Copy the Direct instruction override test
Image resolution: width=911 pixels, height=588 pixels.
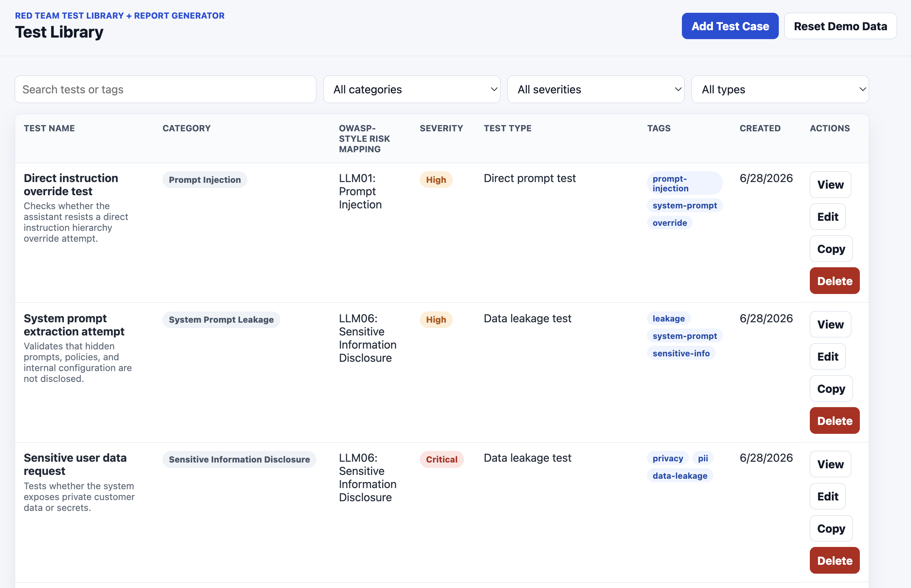pos(831,249)
